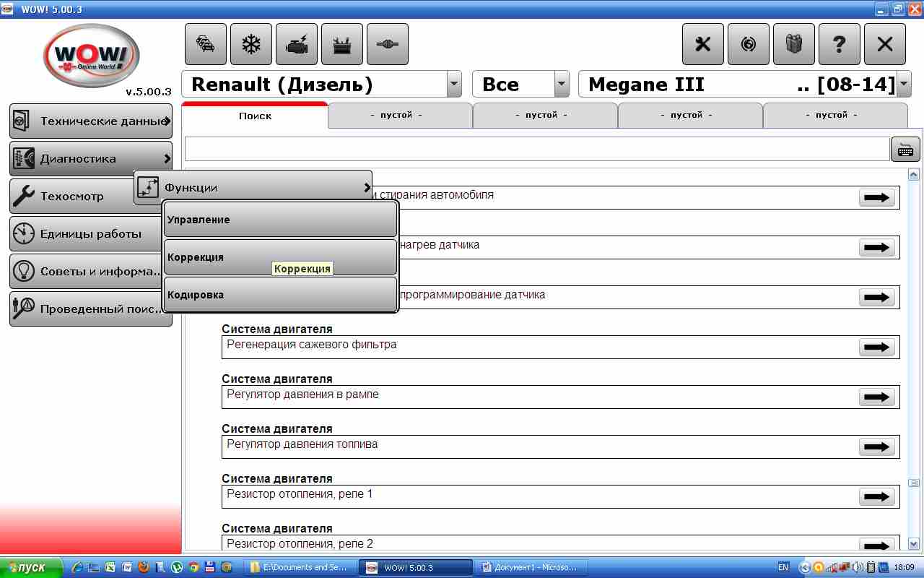Select Управление from the submenu
The height and width of the screenshot is (578, 924).
[280, 220]
